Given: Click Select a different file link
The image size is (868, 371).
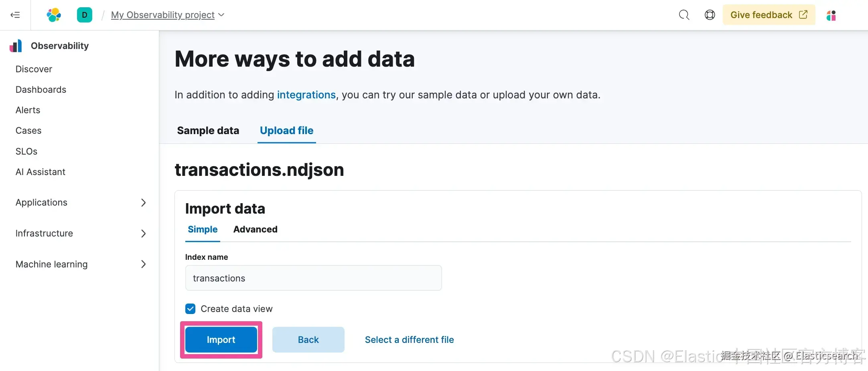Looking at the screenshot, I should coord(409,340).
